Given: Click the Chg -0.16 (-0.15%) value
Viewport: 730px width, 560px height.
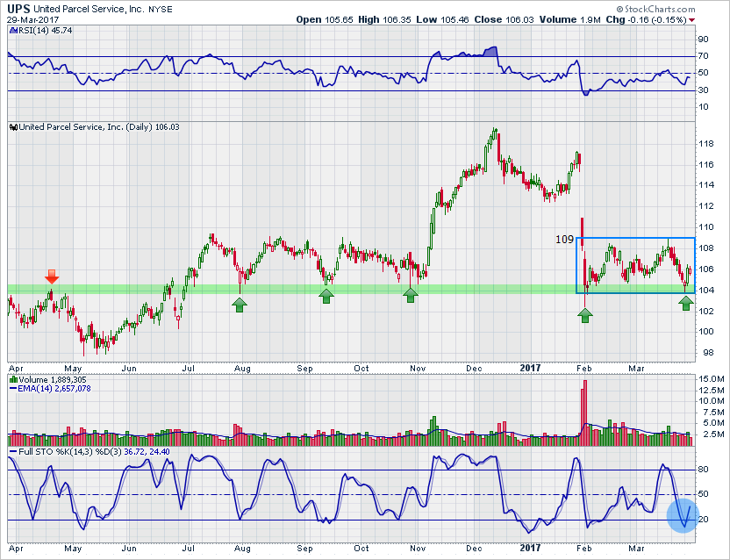Looking at the screenshot, I should coord(646,19).
